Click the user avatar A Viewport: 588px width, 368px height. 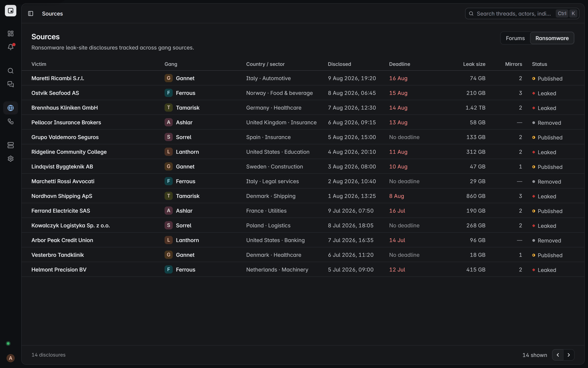10,358
